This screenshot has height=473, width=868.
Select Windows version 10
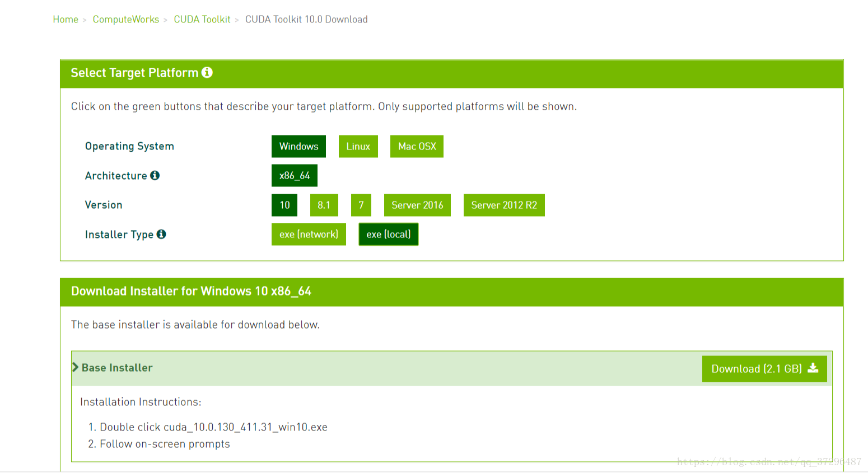pyautogui.click(x=284, y=205)
